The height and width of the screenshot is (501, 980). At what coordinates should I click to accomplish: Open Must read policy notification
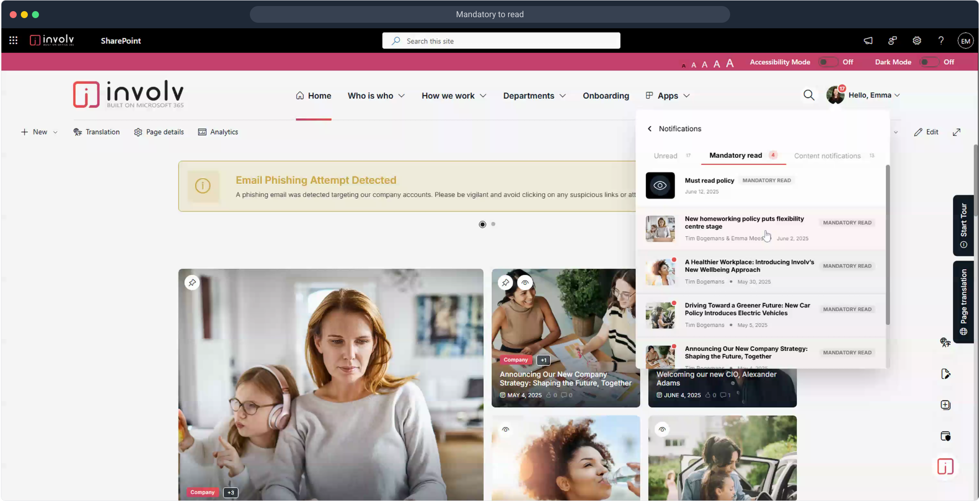[760, 186]
